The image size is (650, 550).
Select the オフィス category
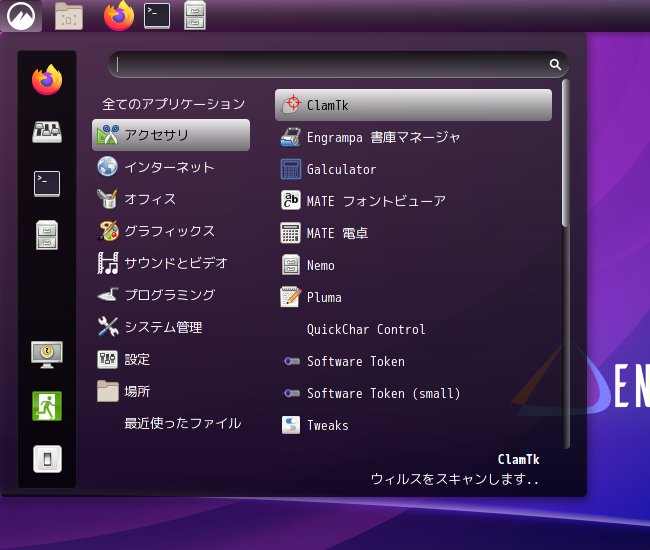coord(171,199)
